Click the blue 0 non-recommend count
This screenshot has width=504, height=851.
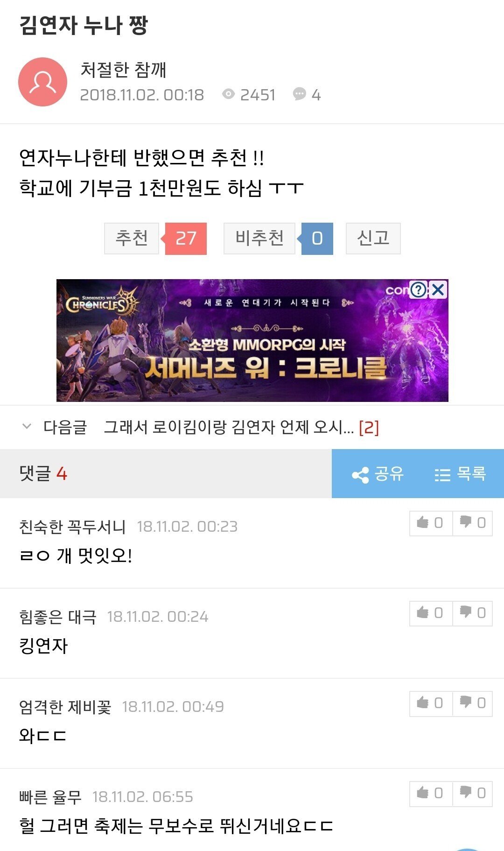click(317, 239)
